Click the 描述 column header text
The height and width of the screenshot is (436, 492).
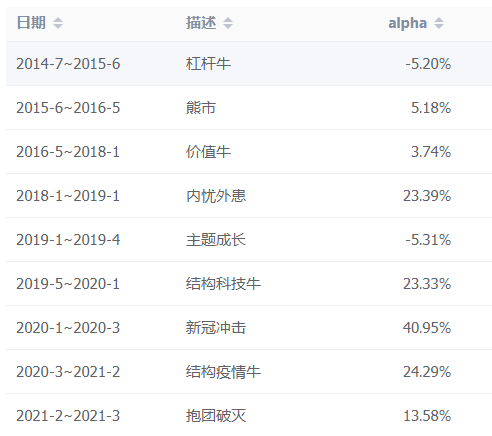pos(201,23)
